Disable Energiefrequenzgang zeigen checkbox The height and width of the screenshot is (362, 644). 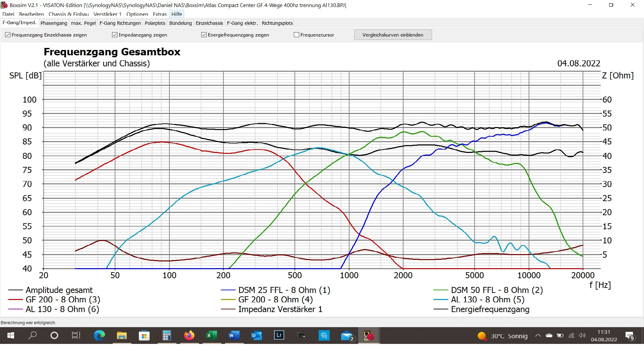tap(204, 35)
